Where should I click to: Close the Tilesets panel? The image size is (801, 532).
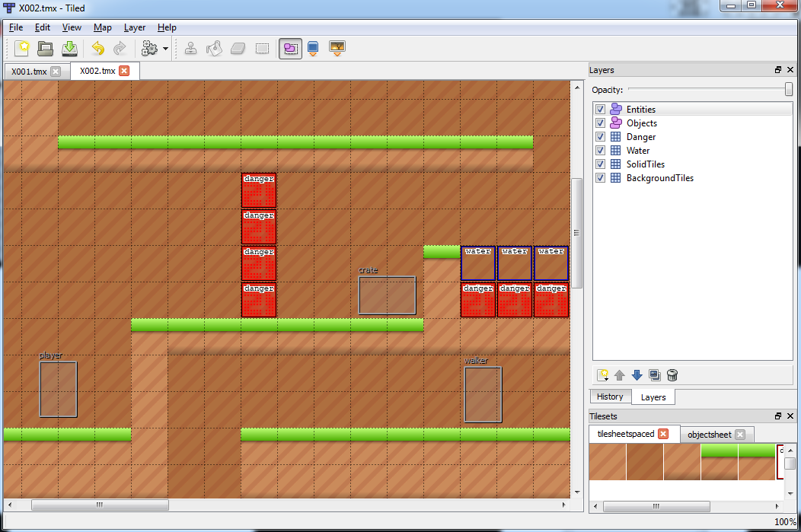point(790,416)
